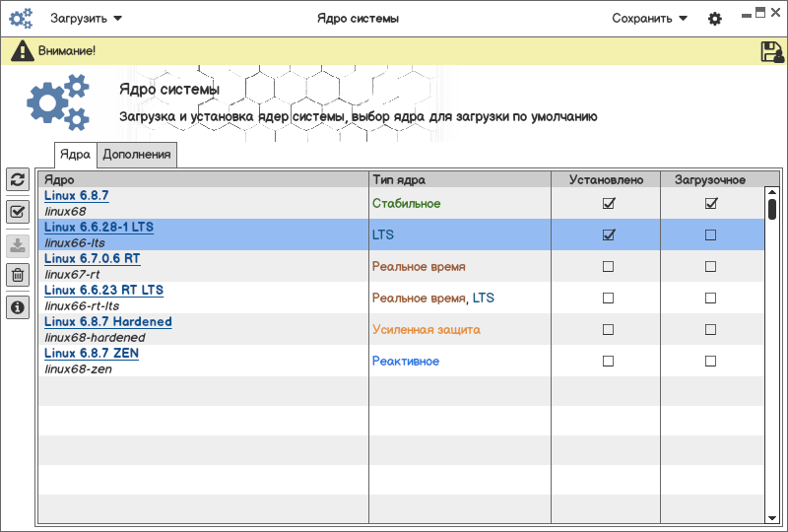Select the Ядра tab
Viewport: 788px width, 532px height.
[75, 154]
